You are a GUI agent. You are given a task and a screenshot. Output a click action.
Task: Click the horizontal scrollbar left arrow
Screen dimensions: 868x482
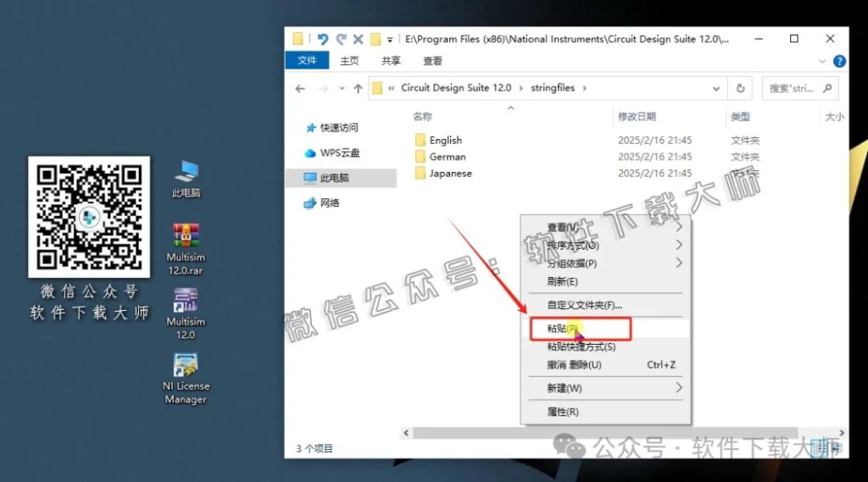pyautogui.click(x=406, y=433)
